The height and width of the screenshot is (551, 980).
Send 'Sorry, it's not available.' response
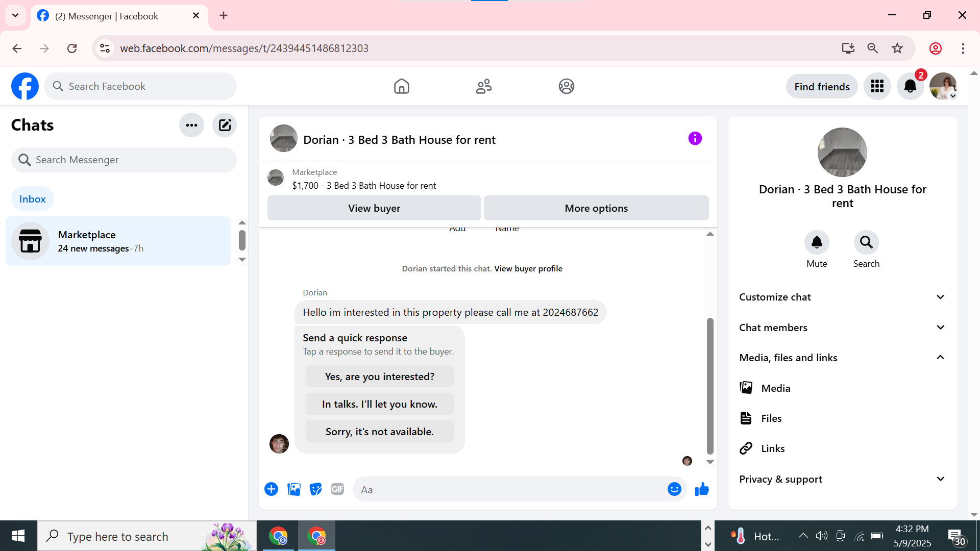(379, 432)
